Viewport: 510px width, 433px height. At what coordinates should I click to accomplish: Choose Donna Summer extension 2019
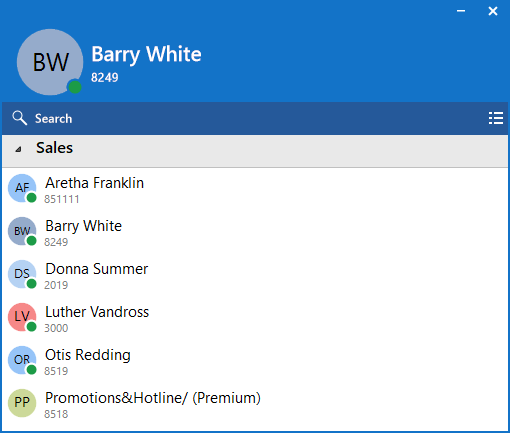(x=56, y=285)
